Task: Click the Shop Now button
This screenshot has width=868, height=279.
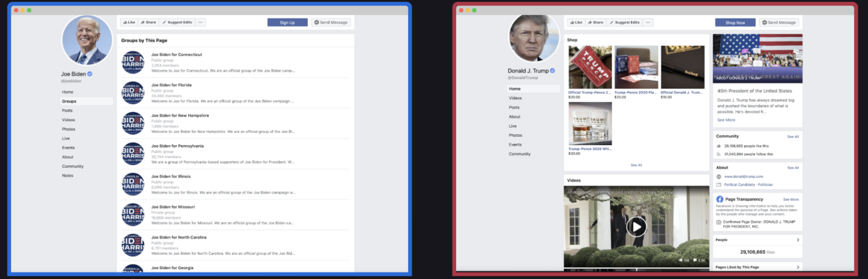Action: 735,23
